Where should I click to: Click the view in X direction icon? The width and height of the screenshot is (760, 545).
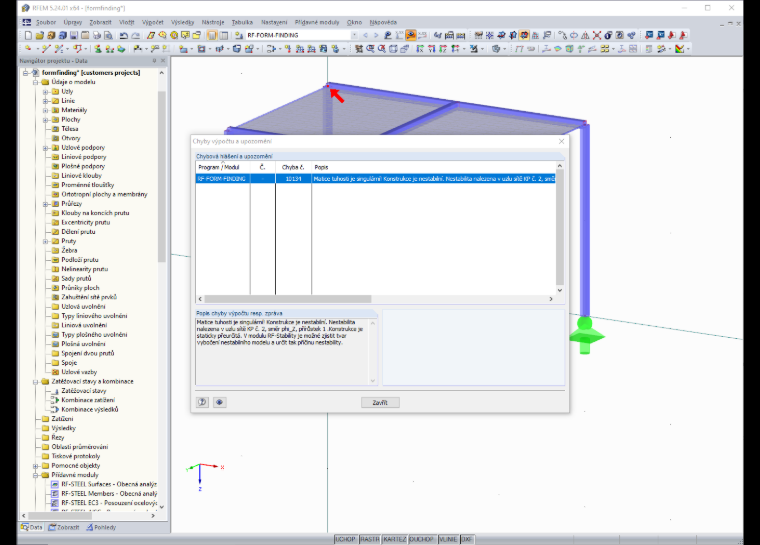pyautogui.click(x=419, y=48)
